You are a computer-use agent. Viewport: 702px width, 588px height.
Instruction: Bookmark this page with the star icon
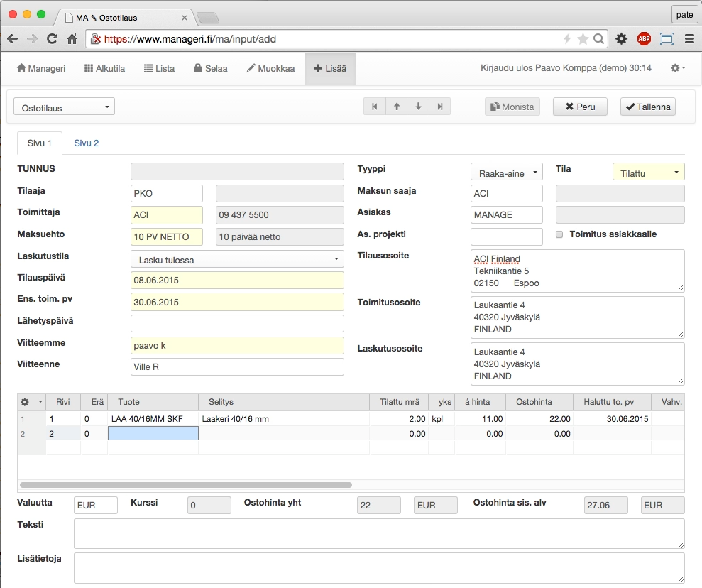pyautogui.click(x=583, y=39)
